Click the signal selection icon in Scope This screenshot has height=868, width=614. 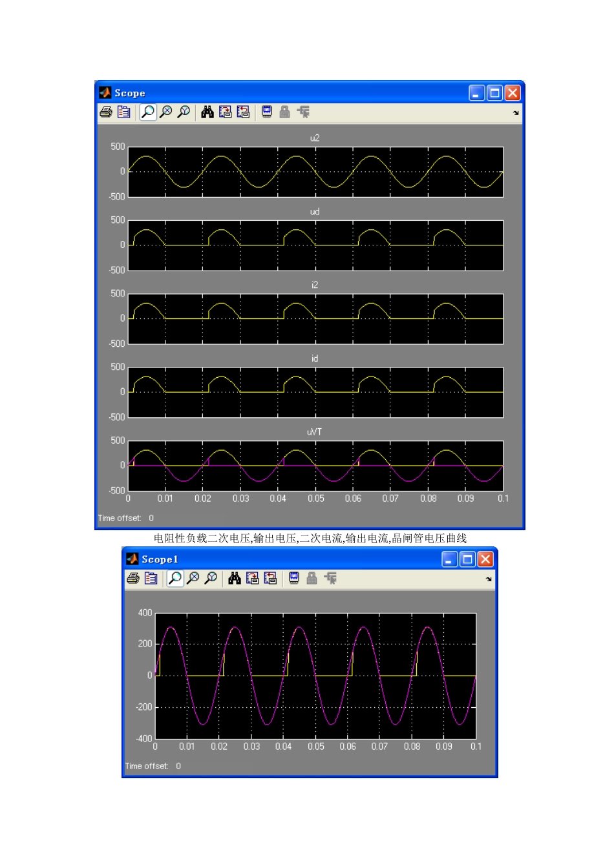[303, 112]
